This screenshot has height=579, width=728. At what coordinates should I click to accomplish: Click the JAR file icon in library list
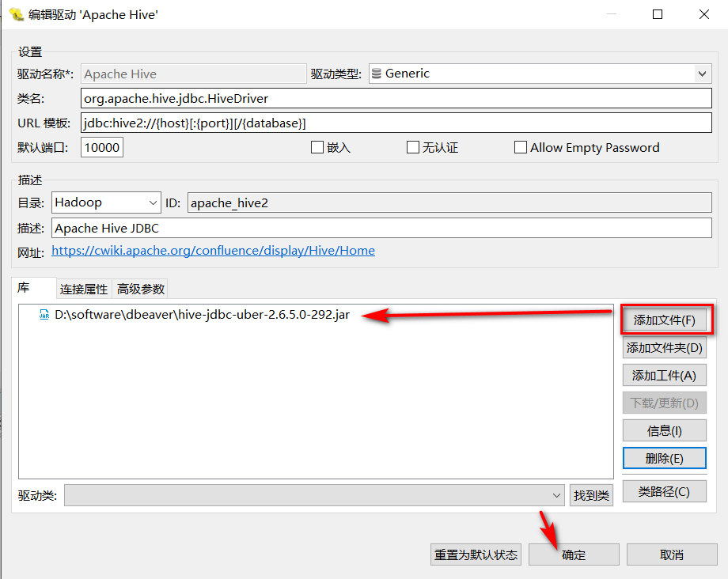[x=44, y=315]
